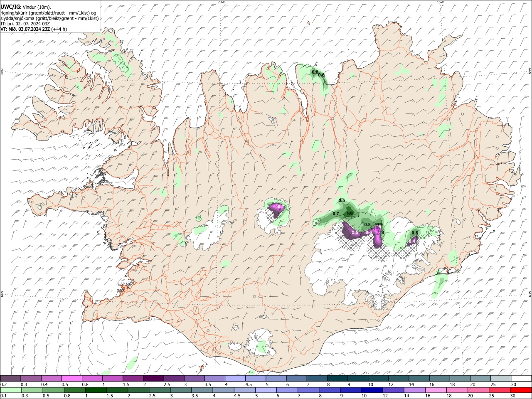This screenshot has height=399, width=532.
Task: Click the 'VT: Mið. 03.07.2024 23Z (+44 h)' line
Action: pos(34,29)
